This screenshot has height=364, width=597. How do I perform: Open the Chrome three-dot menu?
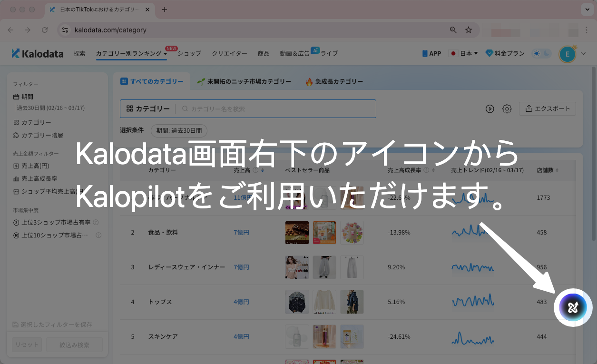click(586, 30)
